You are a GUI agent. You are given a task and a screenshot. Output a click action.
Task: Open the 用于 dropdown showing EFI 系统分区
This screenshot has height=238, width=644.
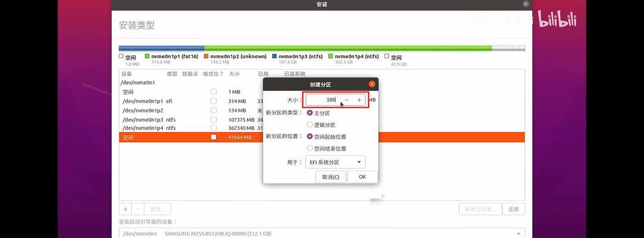tap(335, 162)
